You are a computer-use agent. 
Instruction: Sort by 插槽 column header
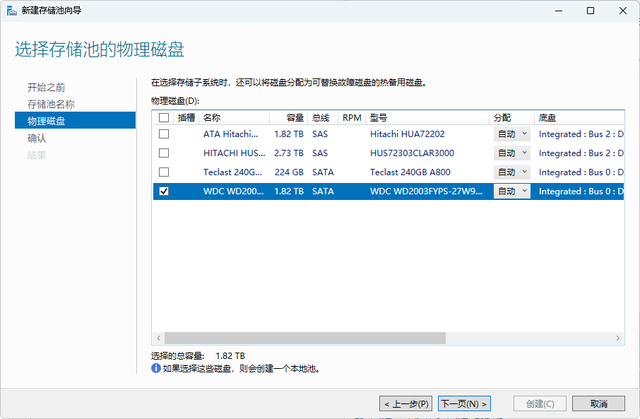(x=187, y=118)
